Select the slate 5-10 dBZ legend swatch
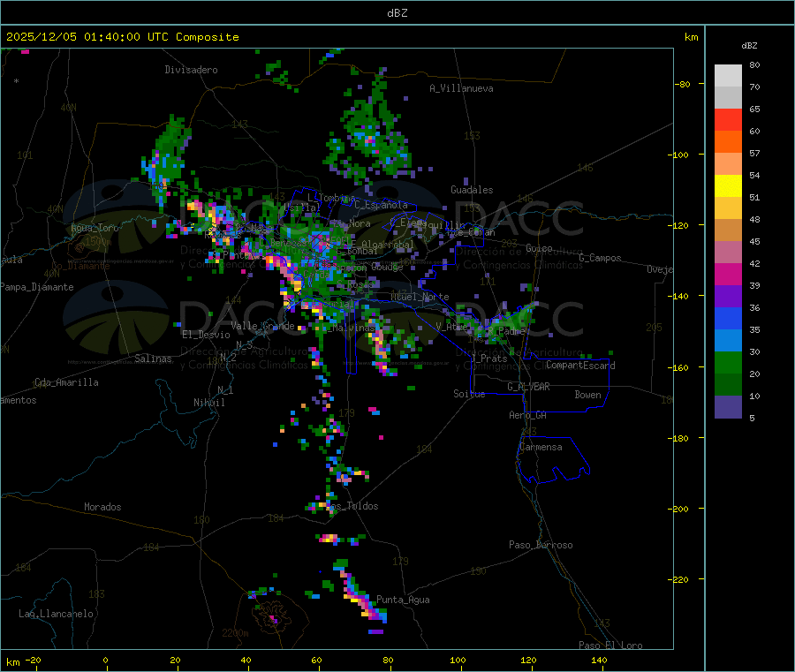 pyautogui.click(x=728, y=406)
